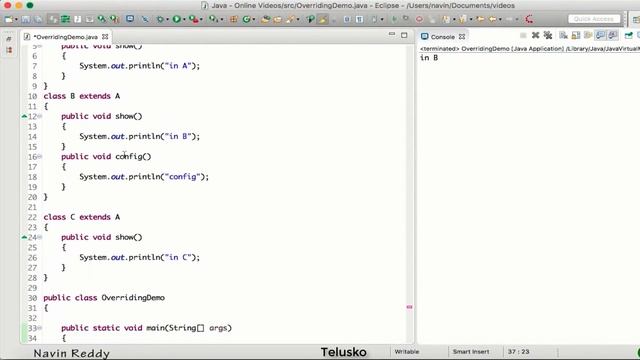Click the pink marker in overview ruler
Viewport: 640px width, 360px height.
coord(409,307)
